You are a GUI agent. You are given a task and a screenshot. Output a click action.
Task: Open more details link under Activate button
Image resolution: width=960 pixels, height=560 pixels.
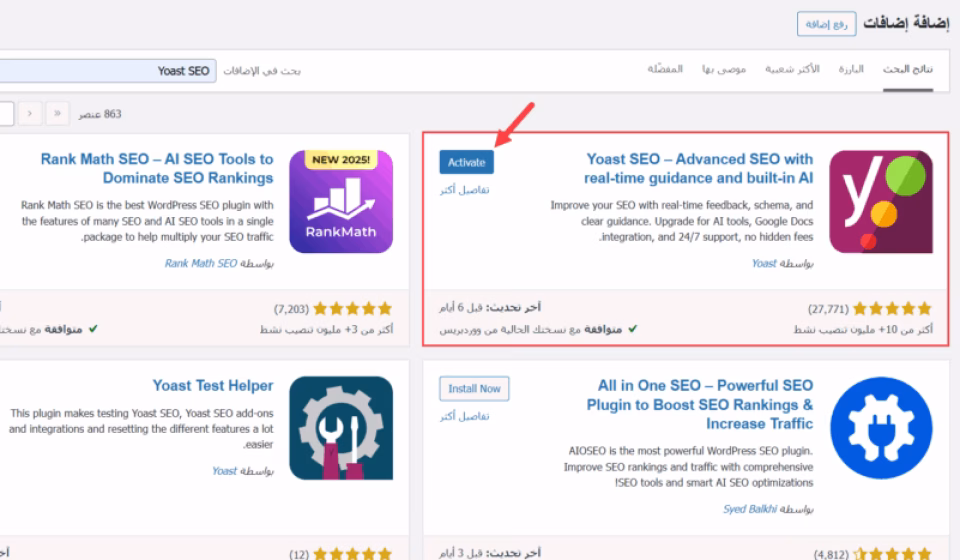(x=465, y=189)
